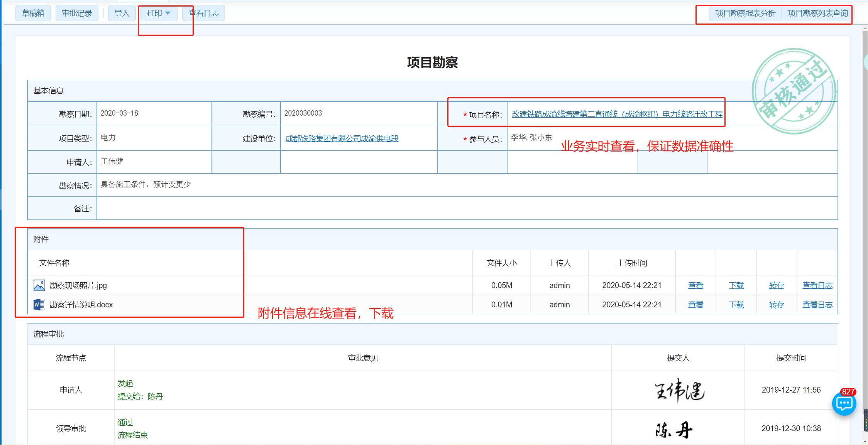This screenshot has height=445, width=868.
Task: Click 下载 for 勘察详情说明.docx
Action: [x=736, y=305]
